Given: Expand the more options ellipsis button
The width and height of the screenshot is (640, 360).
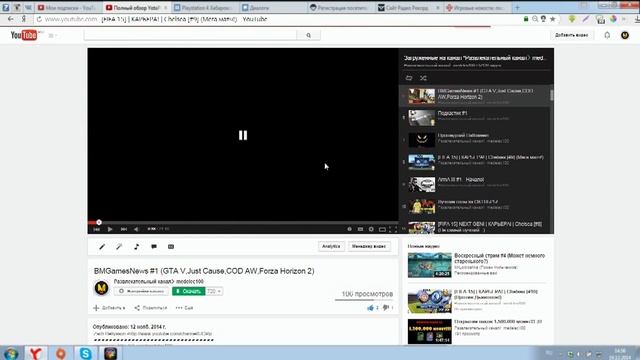Looking at the screenshot, I should click(x=184, y=308).
